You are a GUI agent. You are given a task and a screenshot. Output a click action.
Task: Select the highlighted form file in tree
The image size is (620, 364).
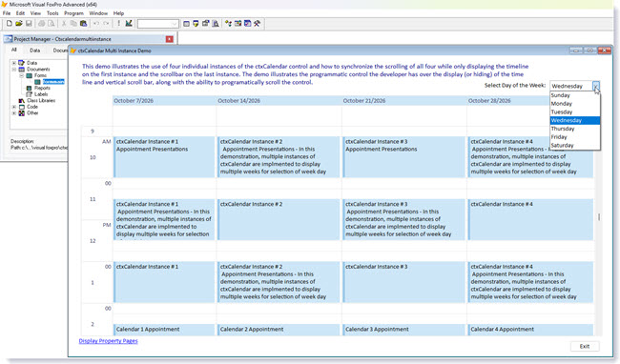[x=53, y=82]
